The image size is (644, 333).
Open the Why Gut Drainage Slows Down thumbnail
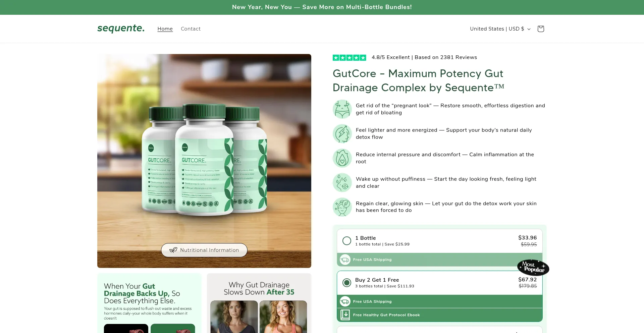[259, 303]
